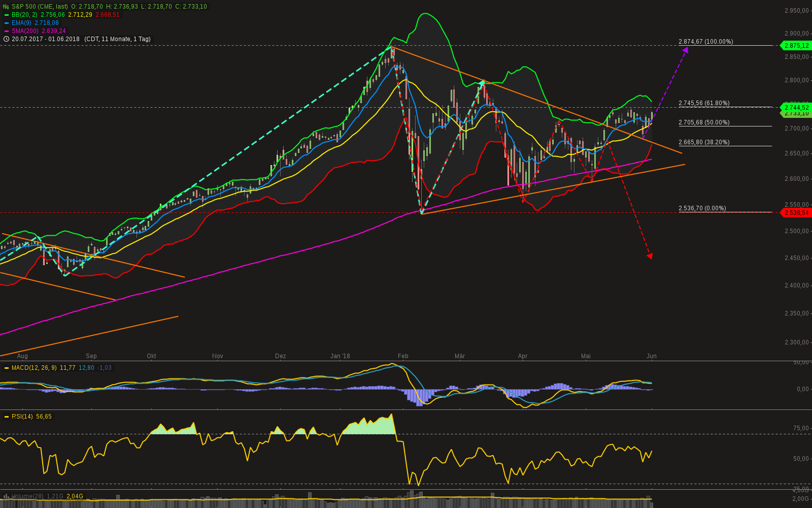This screenshot has width=812, height=508.
Task: Toggle the blue EMA(9) legend marker
Action: [7, 23]
